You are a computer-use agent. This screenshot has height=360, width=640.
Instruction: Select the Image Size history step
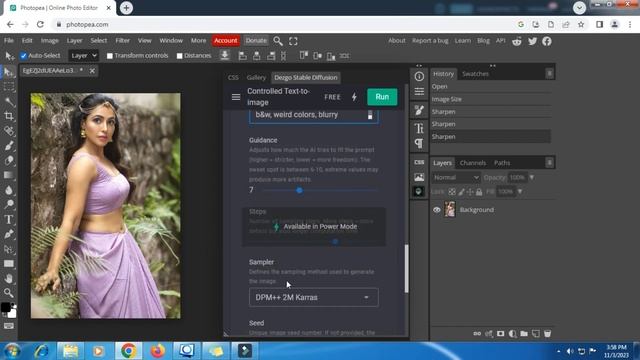[491, 99]
